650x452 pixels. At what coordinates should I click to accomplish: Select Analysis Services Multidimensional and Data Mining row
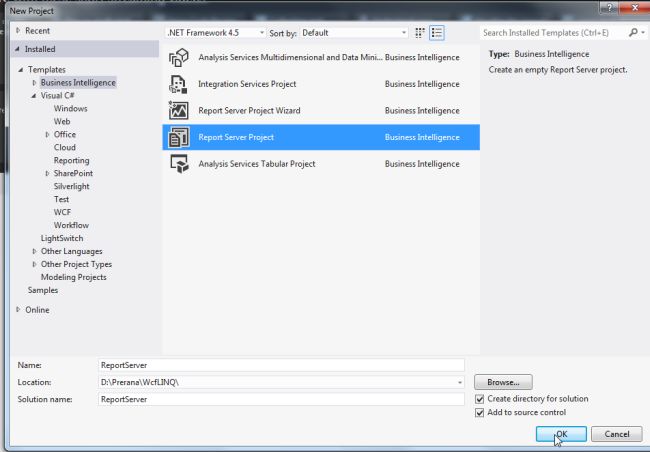coord(321,57)
